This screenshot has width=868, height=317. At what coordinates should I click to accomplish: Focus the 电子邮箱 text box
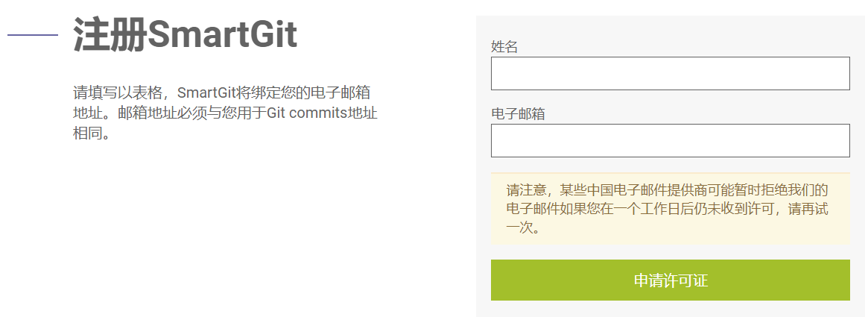670,140
